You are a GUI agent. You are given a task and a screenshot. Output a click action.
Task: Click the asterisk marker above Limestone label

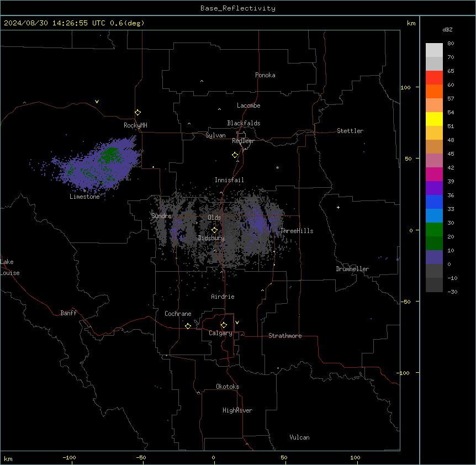pyautogui.click(x=84, y=191)
